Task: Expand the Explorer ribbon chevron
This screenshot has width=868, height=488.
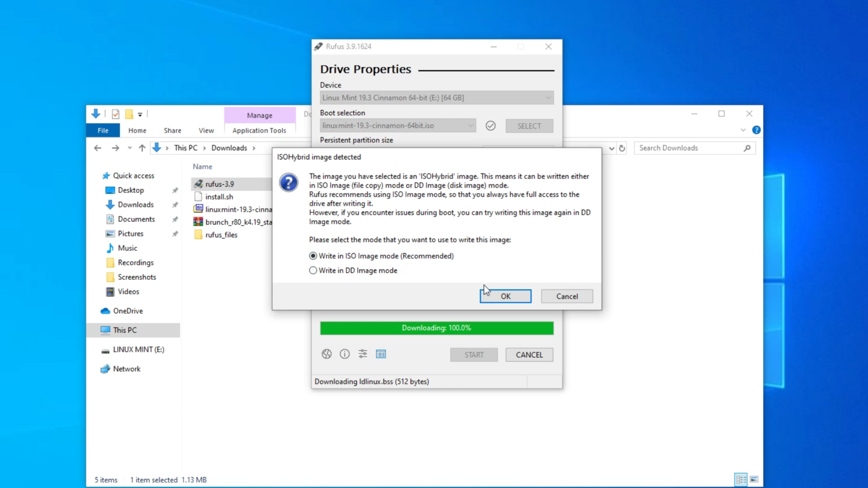Action: coord(743,130)
